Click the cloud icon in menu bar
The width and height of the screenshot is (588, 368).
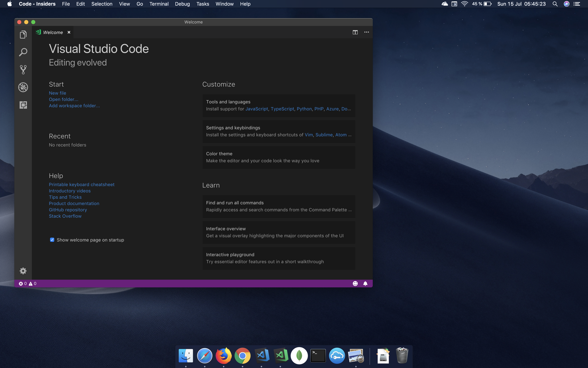pyautogui.click(x=445, y=4)
